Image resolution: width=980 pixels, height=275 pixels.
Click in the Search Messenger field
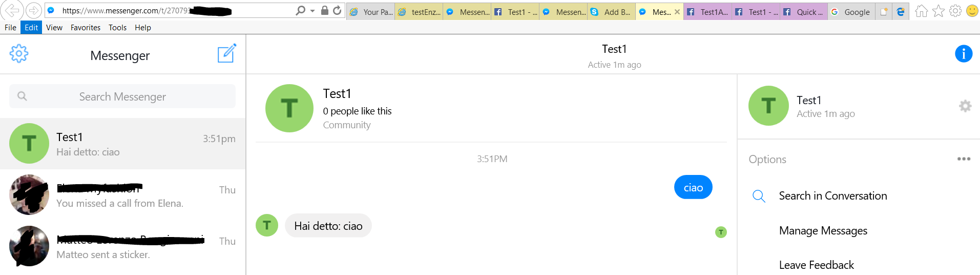[122, 96]
